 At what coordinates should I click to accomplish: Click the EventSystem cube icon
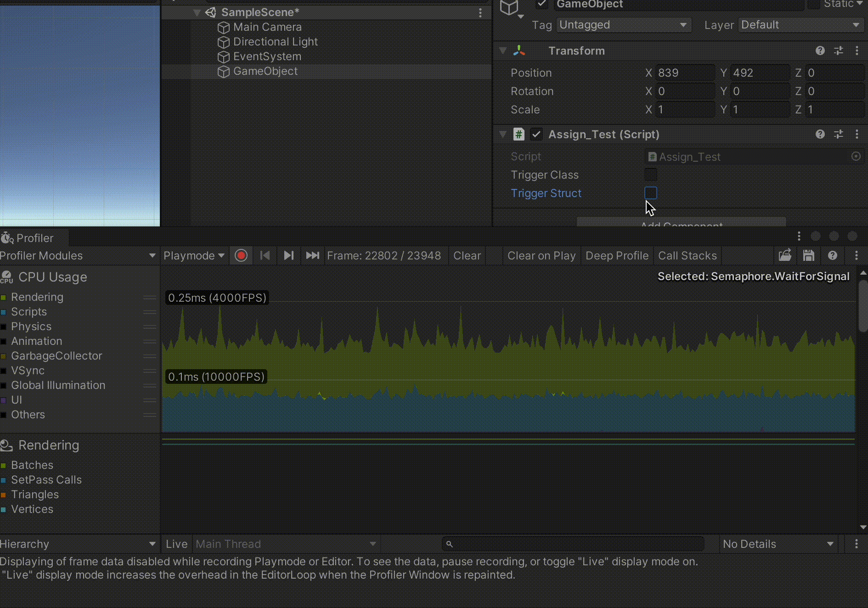[223, 57]
